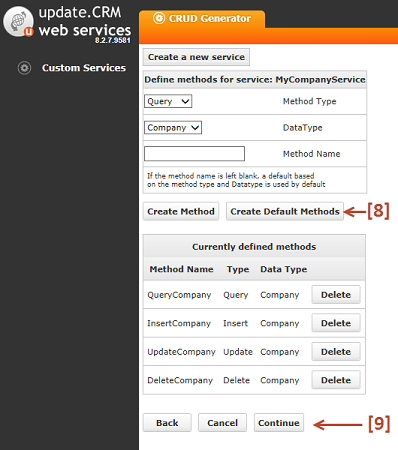Image resolution: width=398 pixels, height=450 pixels.
Task: Select the UpdateCompany method name cell
Action: pos(181,352)
